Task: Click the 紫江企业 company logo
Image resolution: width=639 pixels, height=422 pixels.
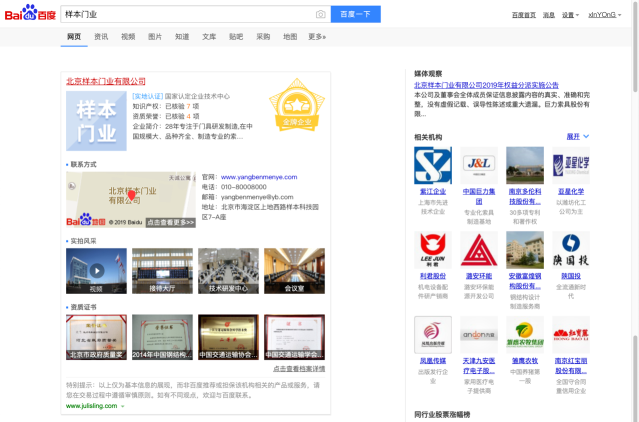Action: 433,165
